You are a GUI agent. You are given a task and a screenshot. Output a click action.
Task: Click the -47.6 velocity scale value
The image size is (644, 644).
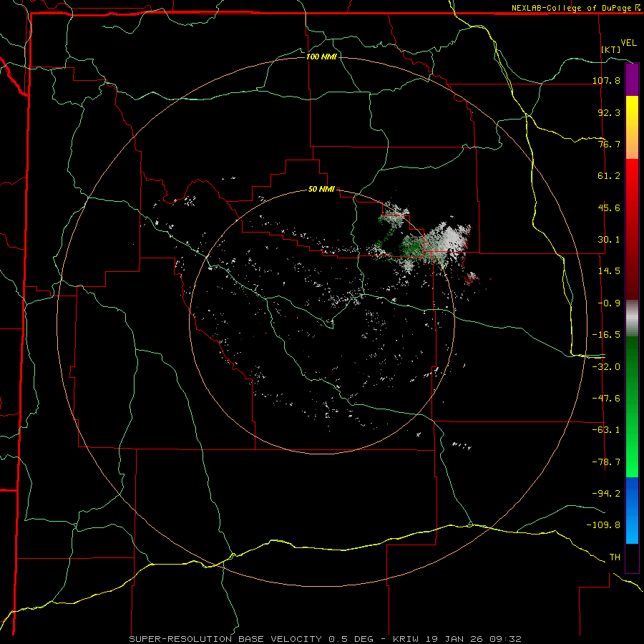click(606, 398)
